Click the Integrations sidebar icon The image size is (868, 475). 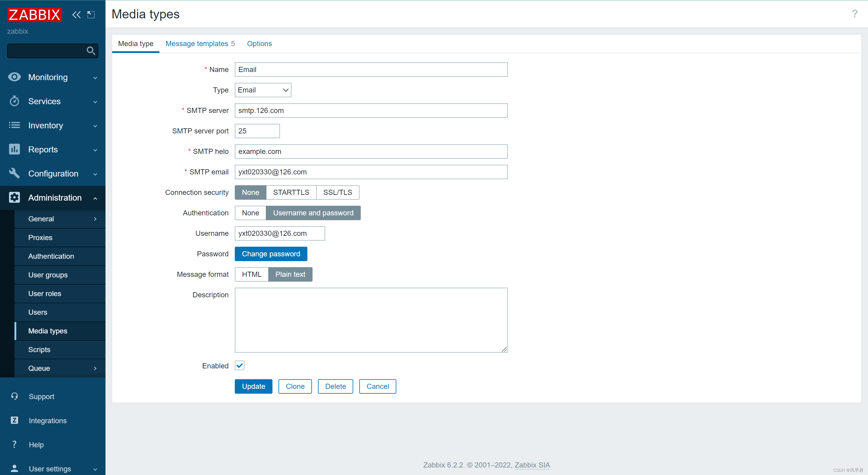coord(14,420)
